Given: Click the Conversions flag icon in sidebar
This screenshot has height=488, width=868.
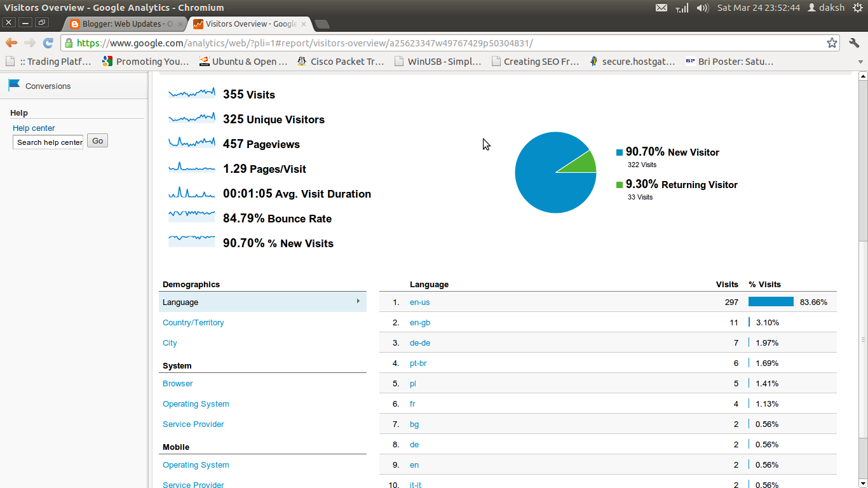Looking at the screenshot, I should [14, 85].
